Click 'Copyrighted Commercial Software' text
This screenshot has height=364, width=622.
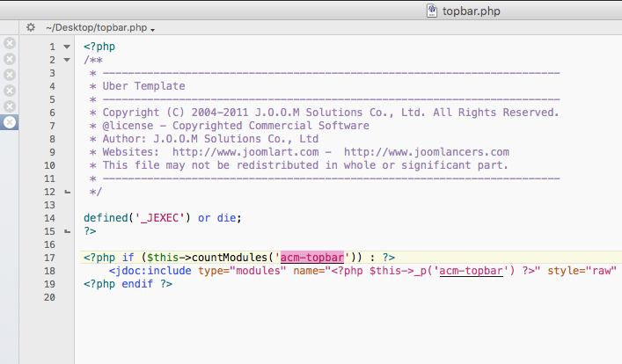[271, 126]
